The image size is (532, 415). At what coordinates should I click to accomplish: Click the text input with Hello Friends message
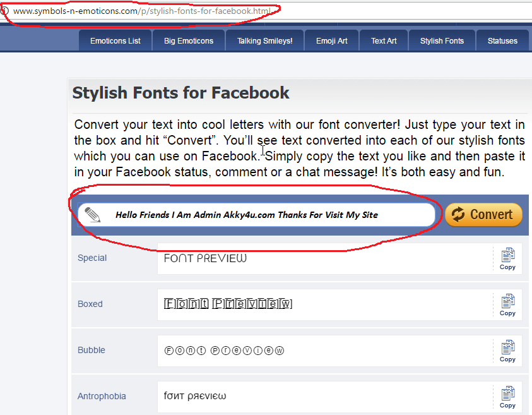pos(256,215)
